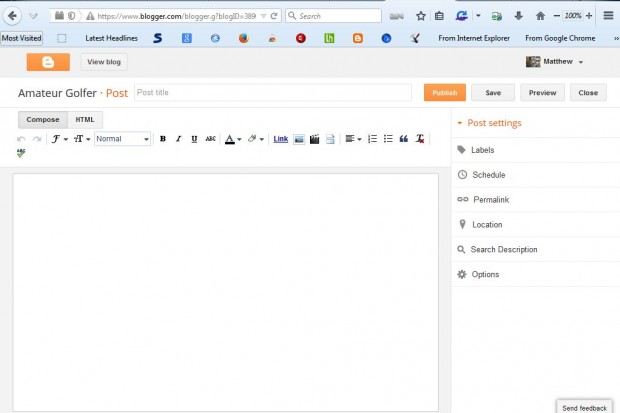
Task: Open the font family dropdown
Action: pos(59,139)
